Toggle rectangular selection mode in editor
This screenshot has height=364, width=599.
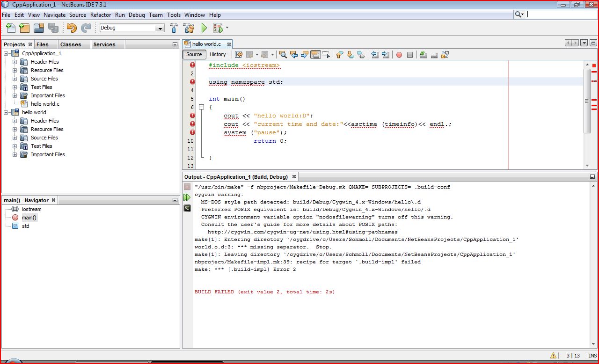326,55
